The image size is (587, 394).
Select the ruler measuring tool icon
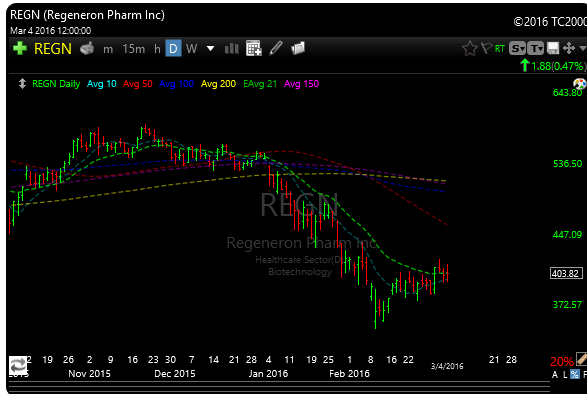581,359
